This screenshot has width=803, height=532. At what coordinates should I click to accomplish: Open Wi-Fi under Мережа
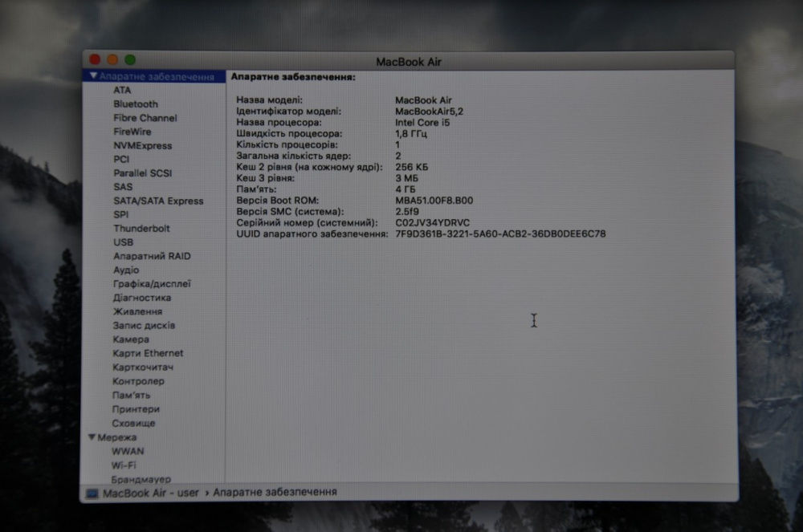(124, 465)
